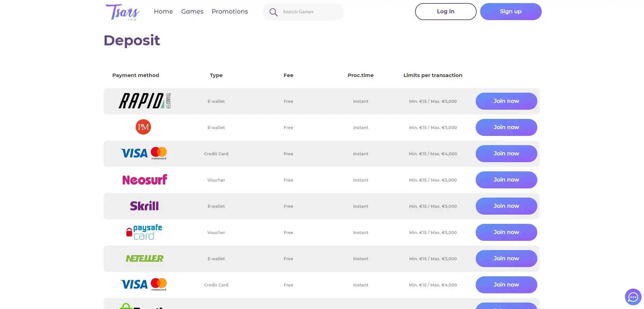
Task: Open the live chat bubble icon
Action: click(x=633, y=297)
